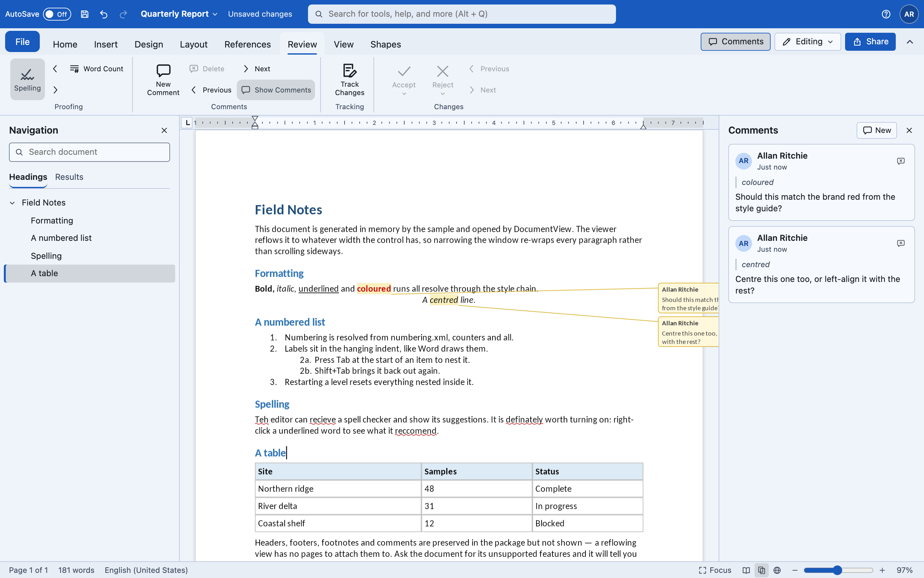Image resolution: width=924 pixels, height=578 pixels.
Task: Jump to the Spelling heading in Navigation
Action: (46, 256)
